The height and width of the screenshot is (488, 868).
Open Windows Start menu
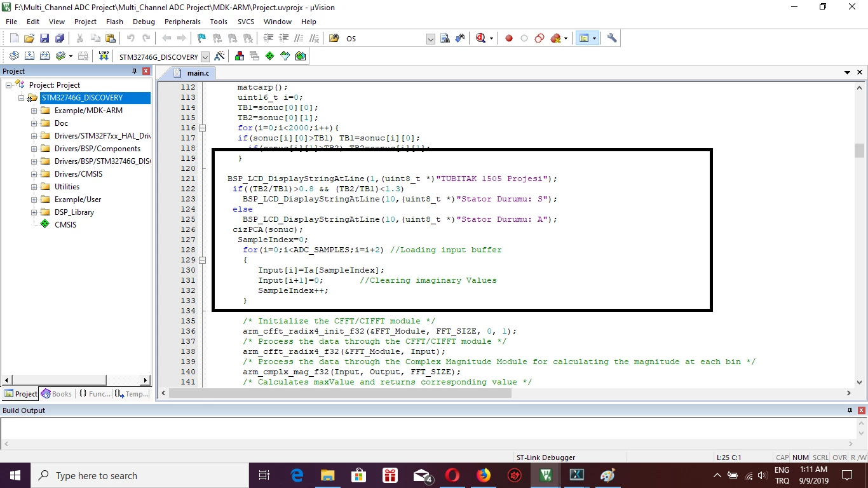[15, 475]
